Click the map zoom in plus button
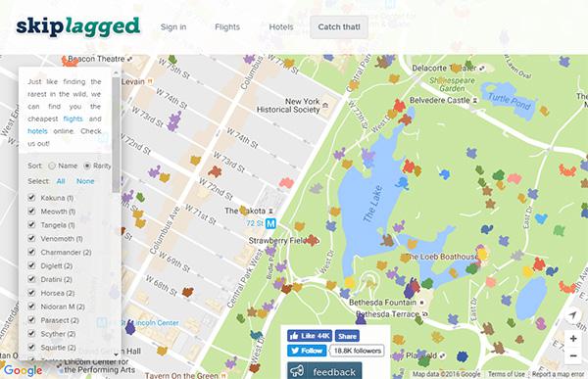Screen dimensions: 588x379 tap(573, 339)
